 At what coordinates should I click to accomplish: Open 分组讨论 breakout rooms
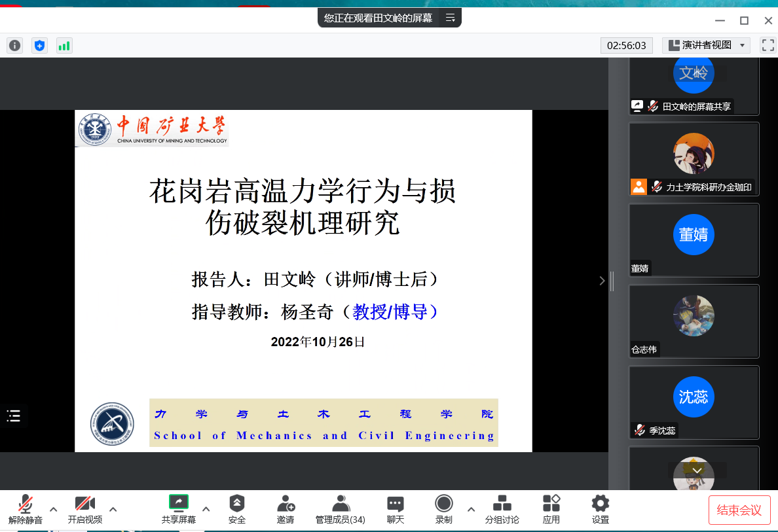(x=502, y=509)
